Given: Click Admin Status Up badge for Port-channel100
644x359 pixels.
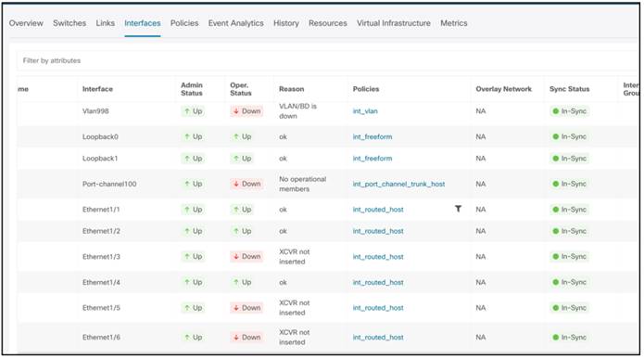Looking at the screenshot, I should [193, 184].
